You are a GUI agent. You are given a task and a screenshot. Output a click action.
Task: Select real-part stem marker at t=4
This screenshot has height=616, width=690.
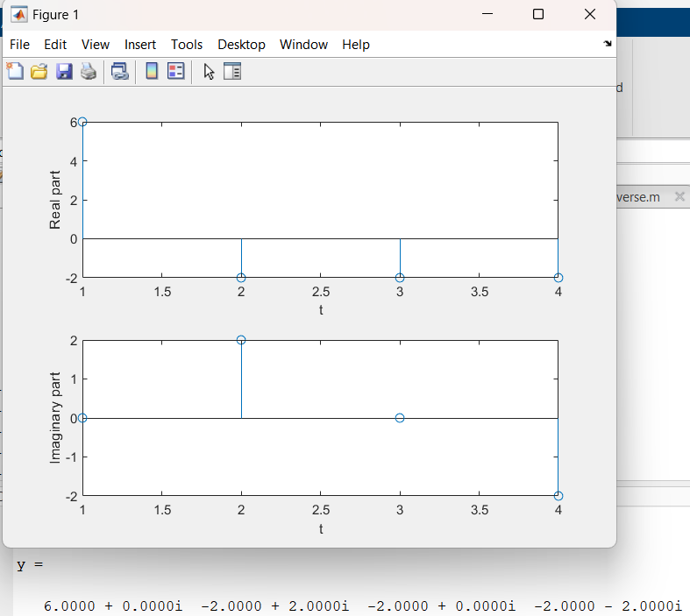pos(558,278)
